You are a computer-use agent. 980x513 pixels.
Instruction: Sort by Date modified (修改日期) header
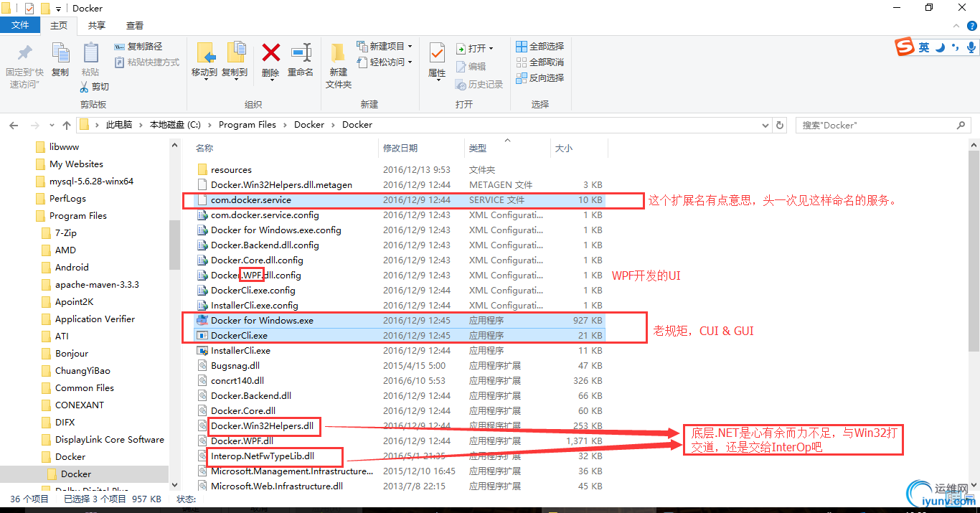tap(421, 148)
